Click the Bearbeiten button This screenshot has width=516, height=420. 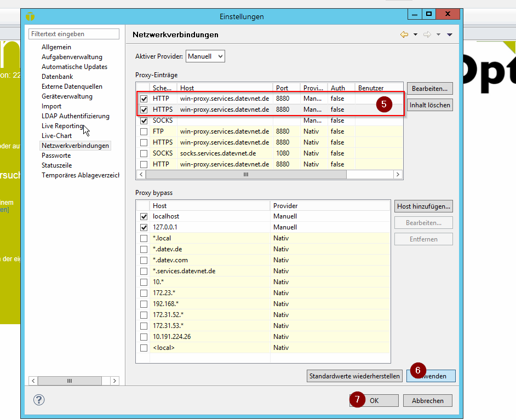pos(429,88)
